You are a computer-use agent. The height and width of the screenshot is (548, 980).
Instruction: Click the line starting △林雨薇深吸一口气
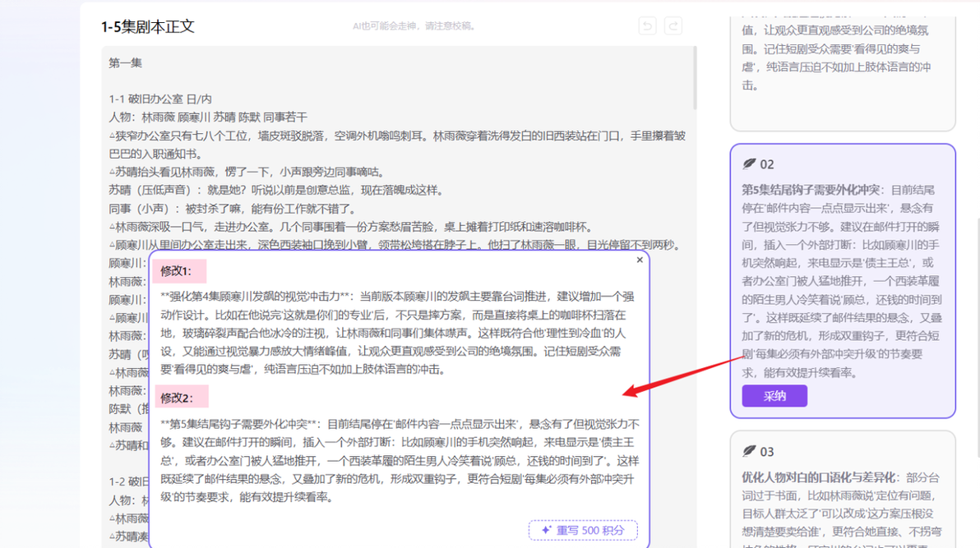[x=350, y=227]
